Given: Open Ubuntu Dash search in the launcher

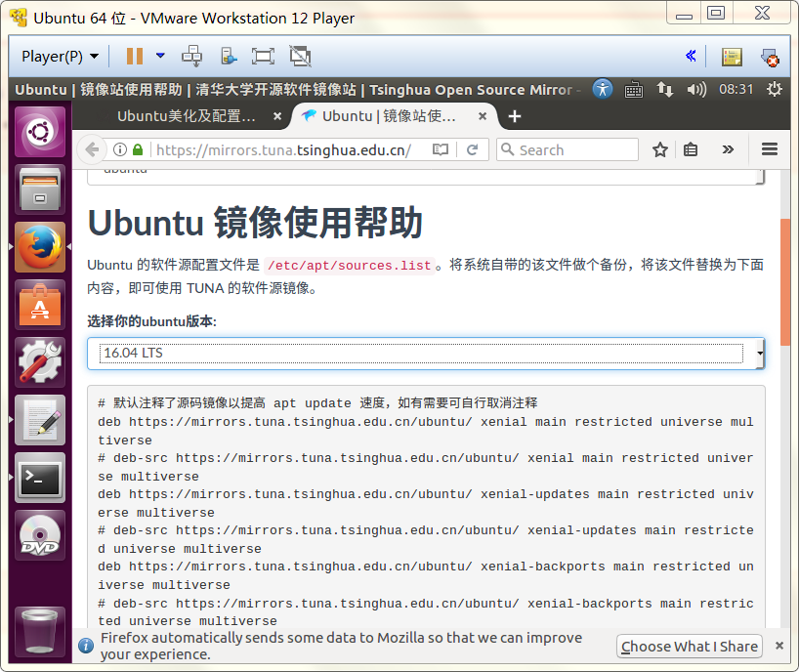Looking at the screenshot, I should click(x=40, y=132).
